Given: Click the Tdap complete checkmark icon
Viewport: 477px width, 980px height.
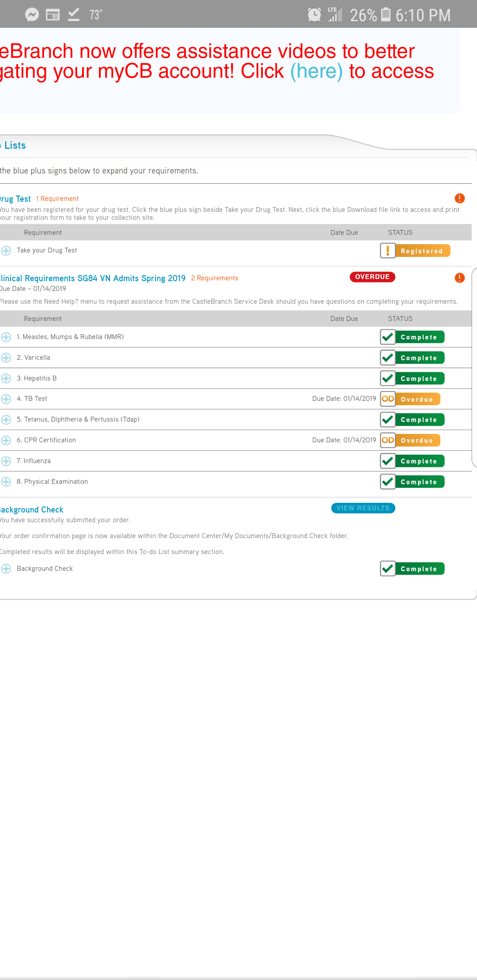Looking at the screenshot, I should 388,420.
